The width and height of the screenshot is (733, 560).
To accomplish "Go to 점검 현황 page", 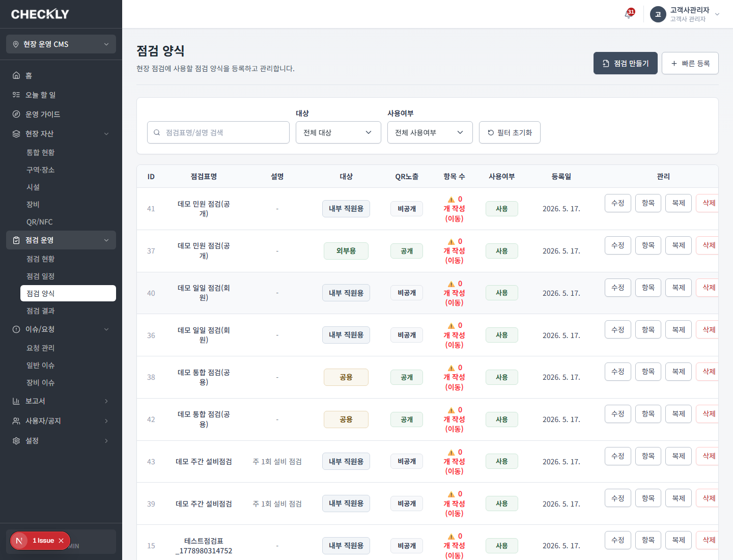I will pyautogui.click(x=68, y=259).
